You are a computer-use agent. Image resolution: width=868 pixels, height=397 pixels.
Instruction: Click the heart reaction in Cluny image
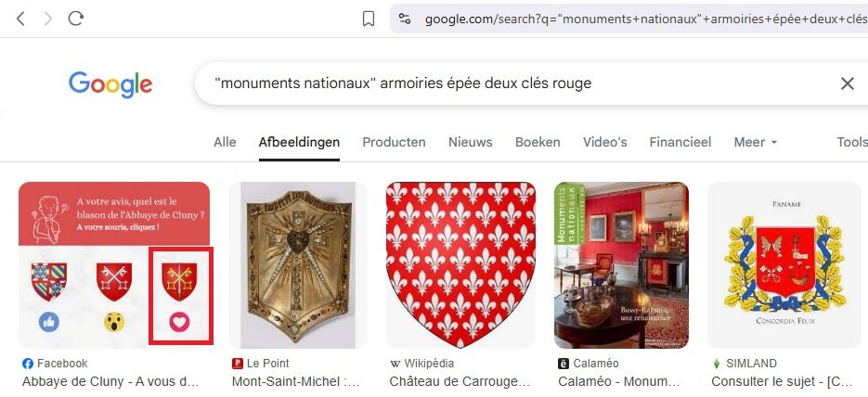point(180,322)
